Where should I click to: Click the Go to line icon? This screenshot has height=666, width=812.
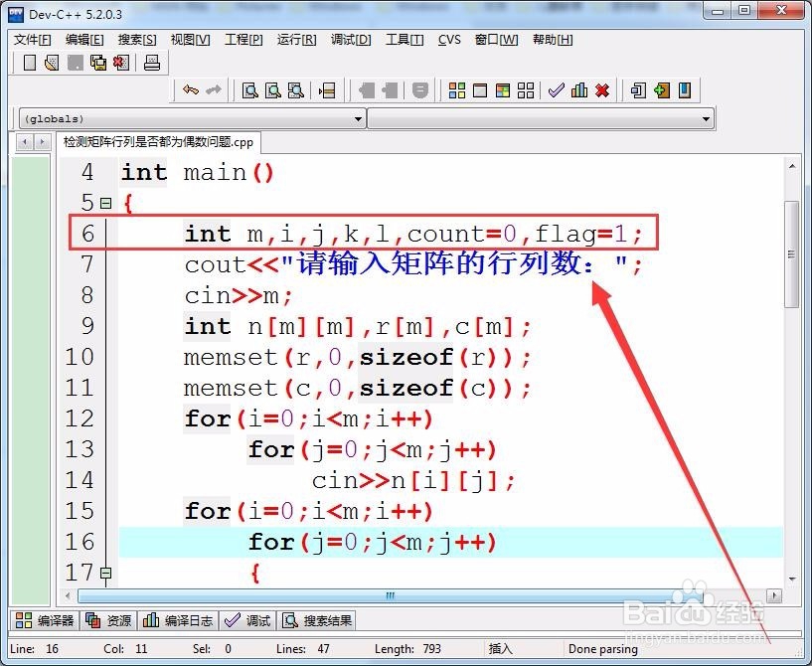[327, 90]
